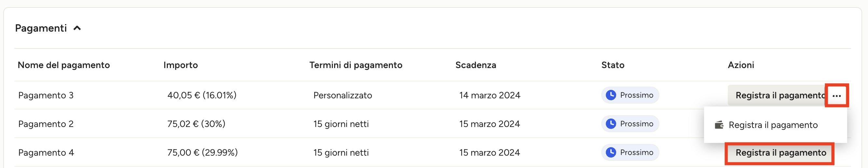
Task: Click the Stato column header
Action: click(x=613, y=65)
